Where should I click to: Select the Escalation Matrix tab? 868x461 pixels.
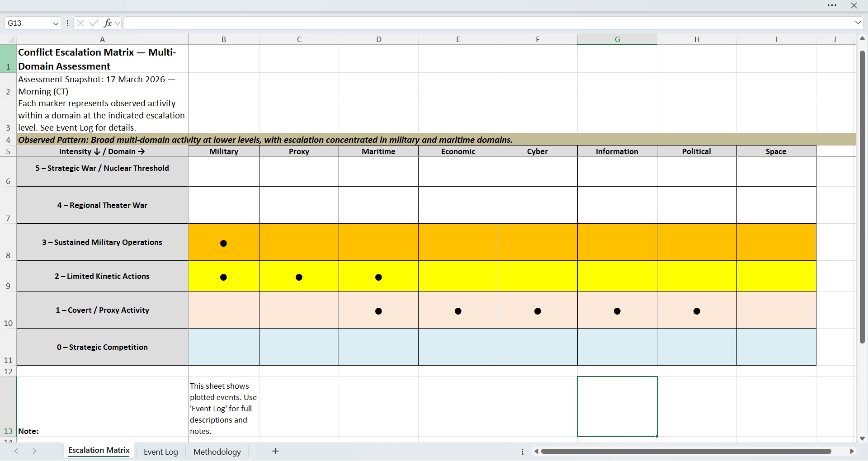99,450
